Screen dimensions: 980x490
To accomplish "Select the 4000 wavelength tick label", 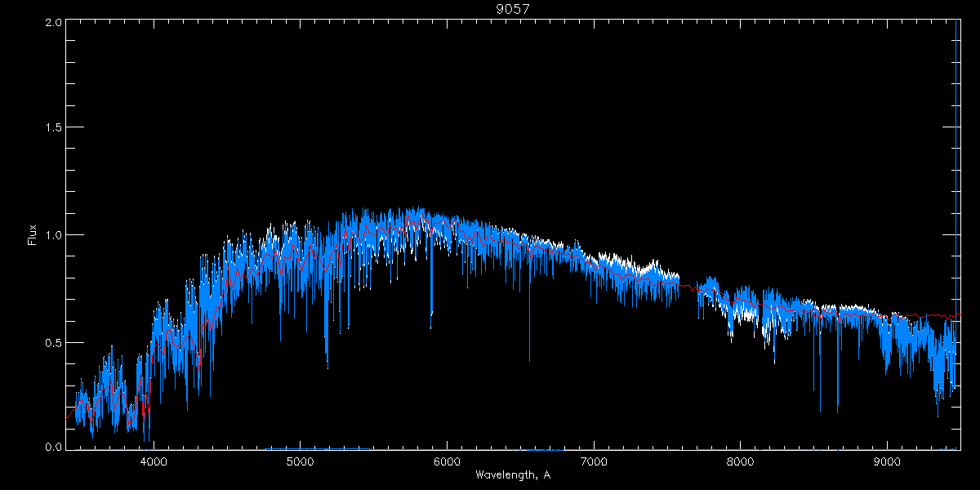I will 153,461.
